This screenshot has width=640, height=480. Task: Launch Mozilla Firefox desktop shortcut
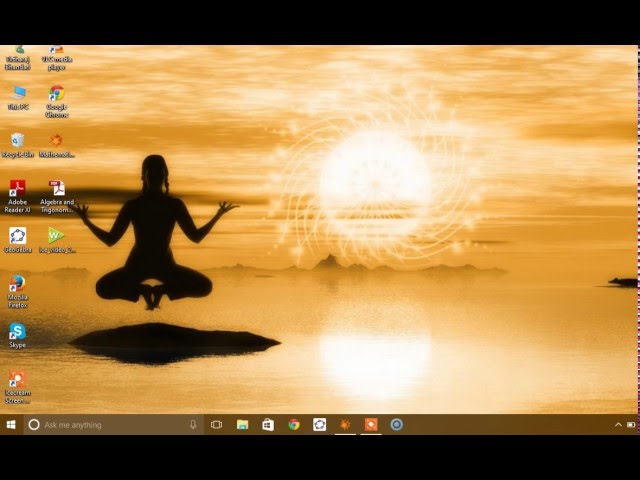tap(18, 291)
